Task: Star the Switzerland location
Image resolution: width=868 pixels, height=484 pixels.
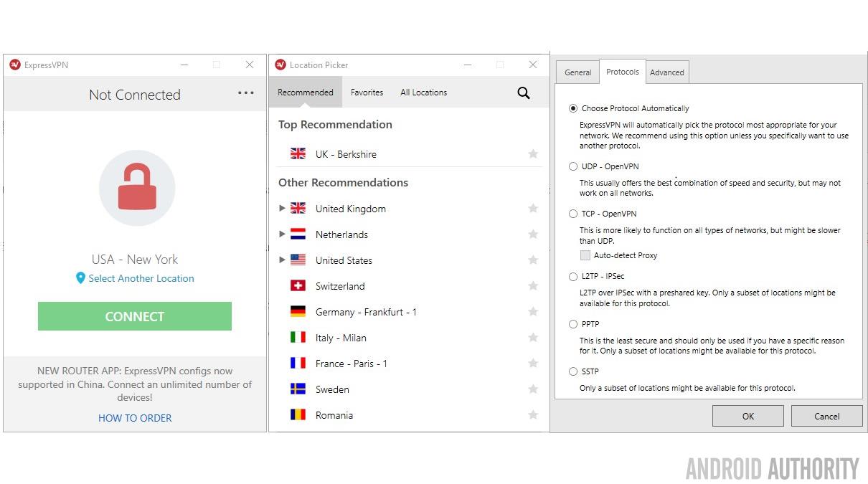Action: tap(533, 285)
